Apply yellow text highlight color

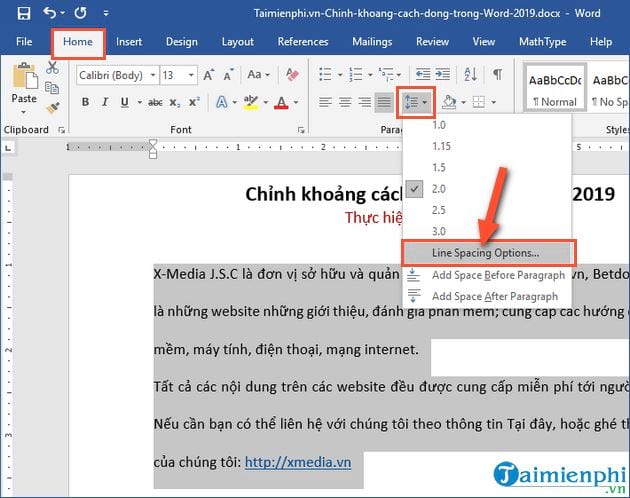(251, 102)
